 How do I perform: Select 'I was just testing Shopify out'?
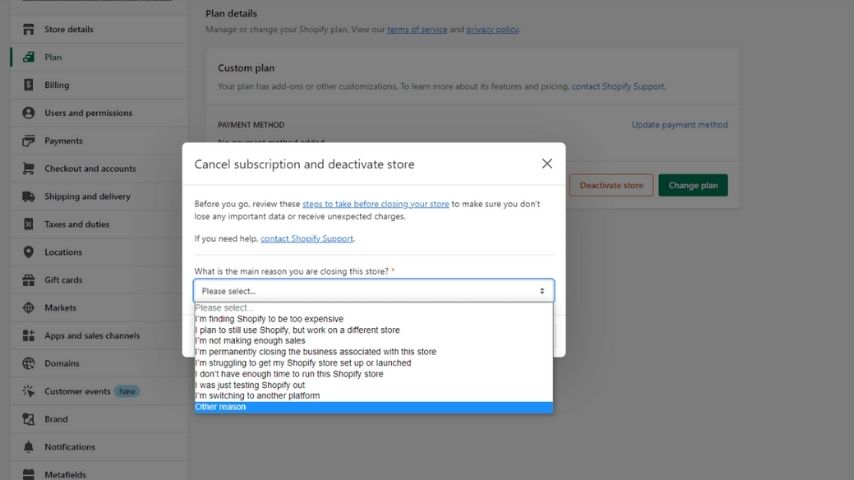pos(374,385)
